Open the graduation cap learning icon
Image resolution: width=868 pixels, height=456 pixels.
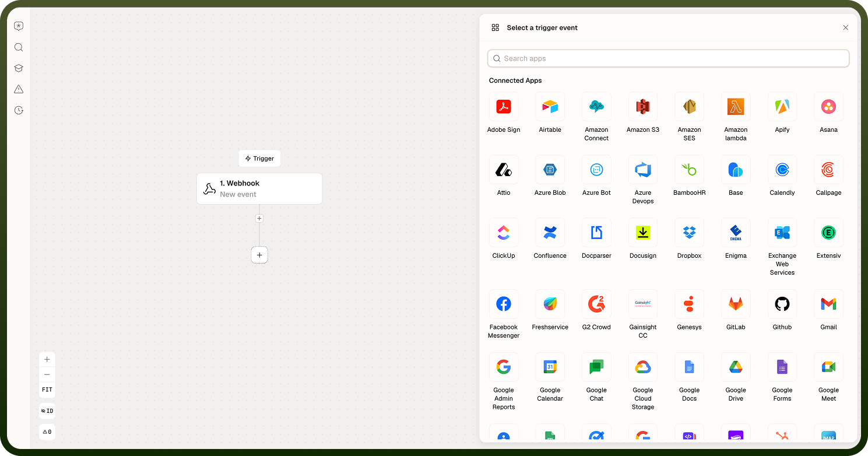pos(19,68)
